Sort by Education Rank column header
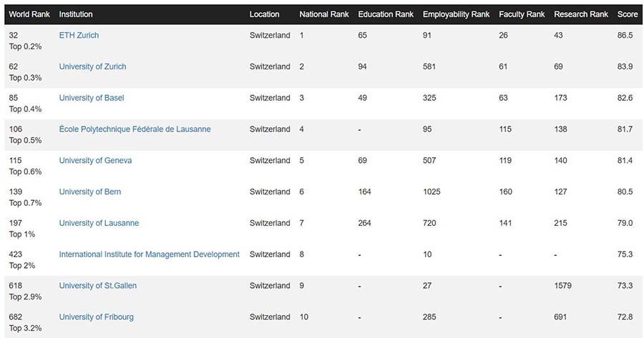Screen dimensions: 644x338 click(x=386, y=14)
